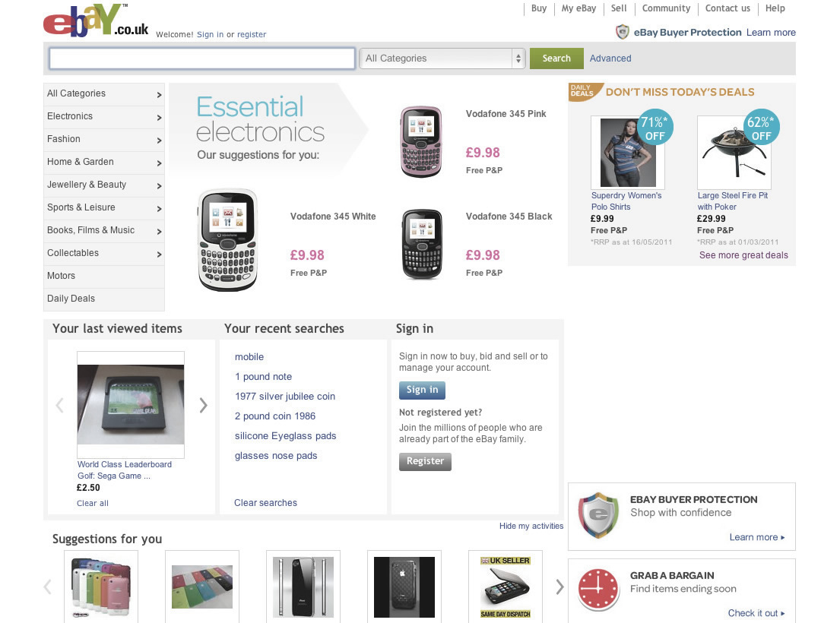Show previous last viewed item arrow
Screen dimensions: 840x623
click(x=60, y=405)
